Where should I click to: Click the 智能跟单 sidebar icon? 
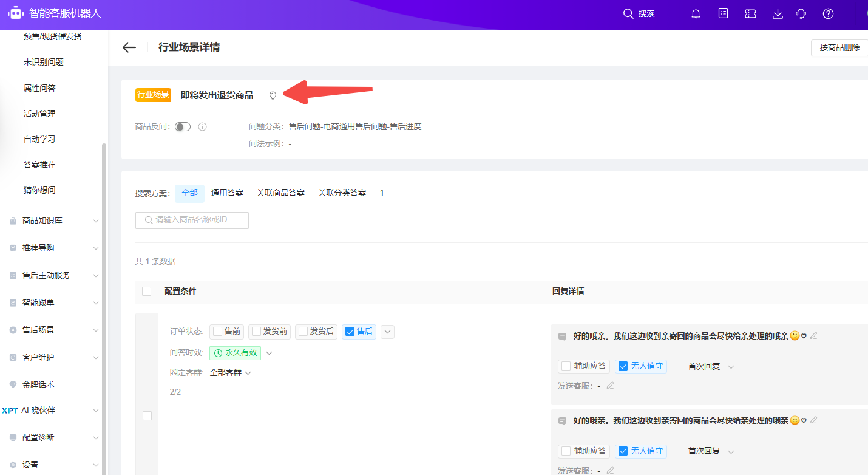click(x=13, y=302)
